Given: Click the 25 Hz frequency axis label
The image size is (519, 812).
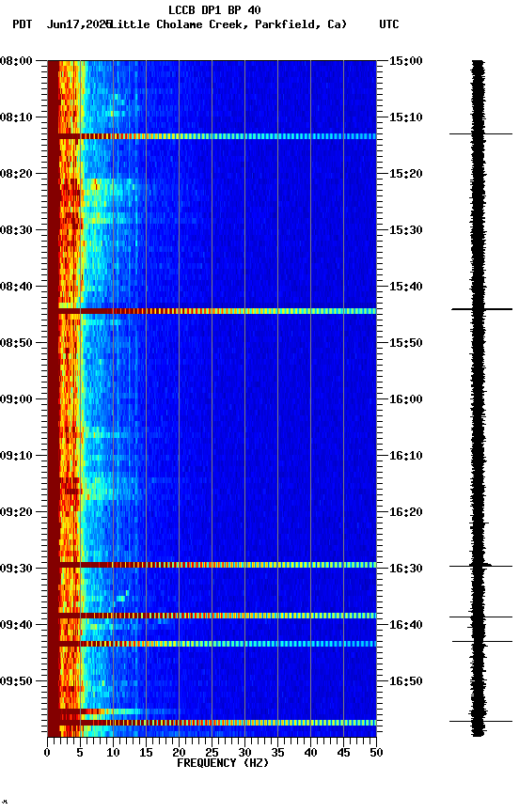Looking at the screenshot, I should pyautogui.click(x=212, y=753).
